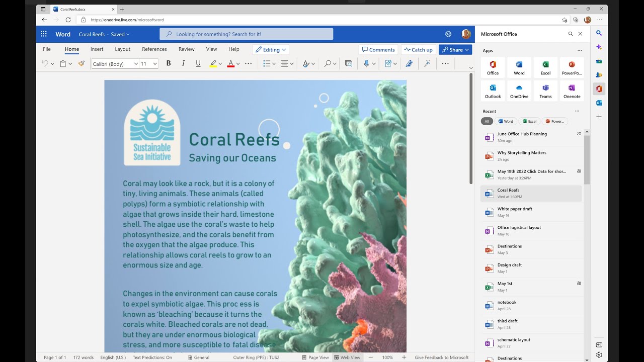Viewport: 644px width, 362px height.
Task: Switch to the View tab
Action: pos(212,49)
